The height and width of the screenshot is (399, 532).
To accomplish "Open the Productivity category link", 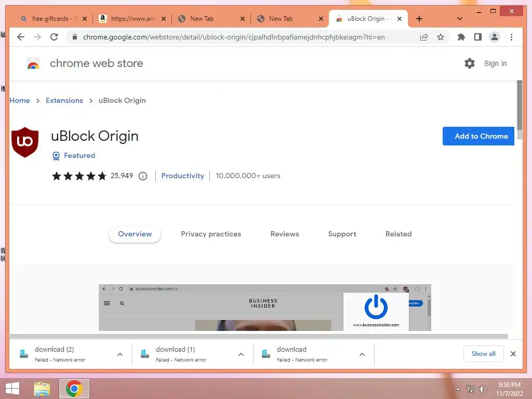I will pos(182,176).
